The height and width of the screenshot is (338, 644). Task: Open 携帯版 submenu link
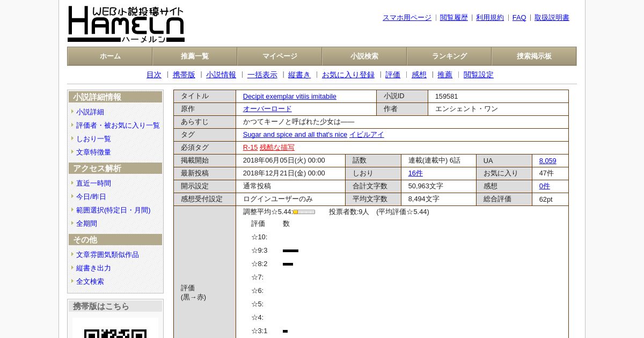click(184, 75)
